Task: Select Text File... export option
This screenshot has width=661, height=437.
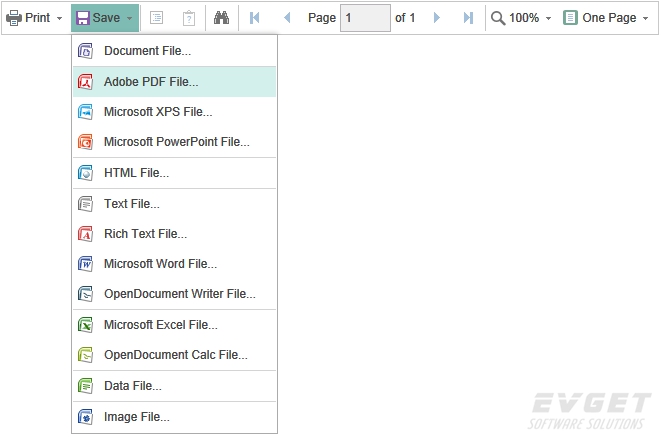Action: [175, 204]
